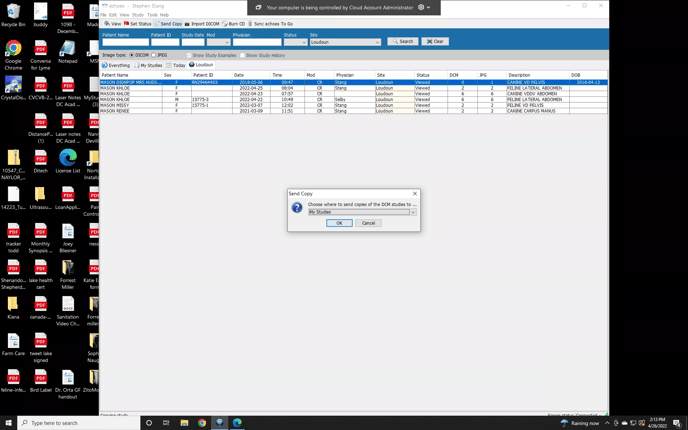Open Google Chrome desktop shortcut

13,50
